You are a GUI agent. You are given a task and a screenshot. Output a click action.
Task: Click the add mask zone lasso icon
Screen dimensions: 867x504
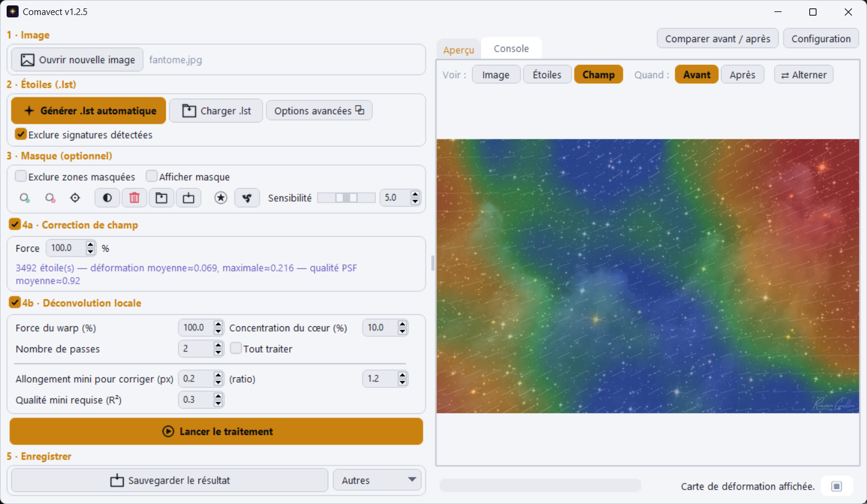click(25, 198)
